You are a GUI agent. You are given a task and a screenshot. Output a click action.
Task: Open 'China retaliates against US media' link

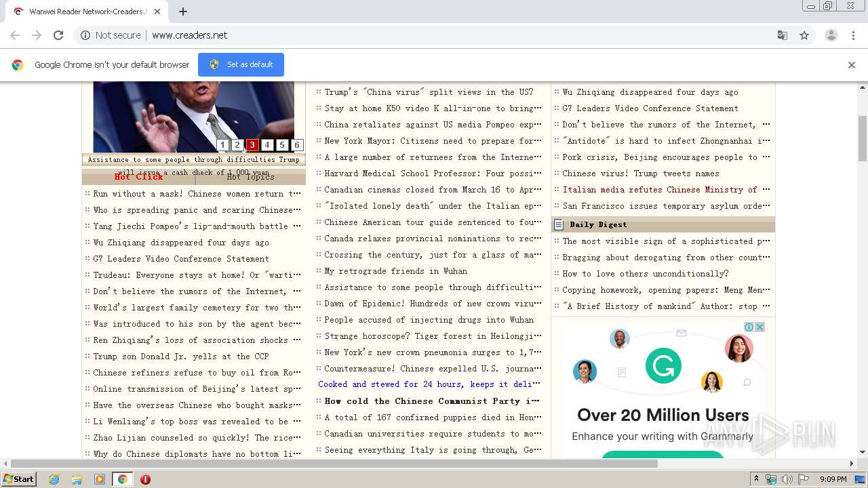tap(433, 125)
